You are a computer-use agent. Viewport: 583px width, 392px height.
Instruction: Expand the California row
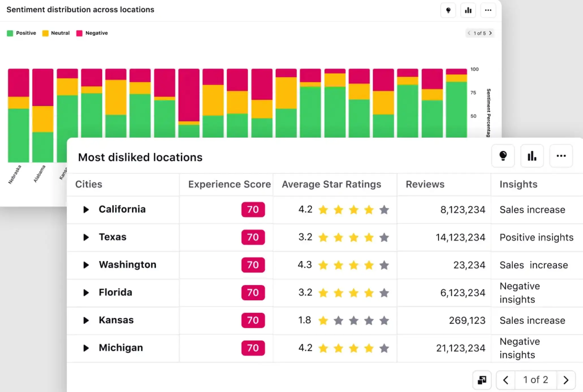(86, 210)
